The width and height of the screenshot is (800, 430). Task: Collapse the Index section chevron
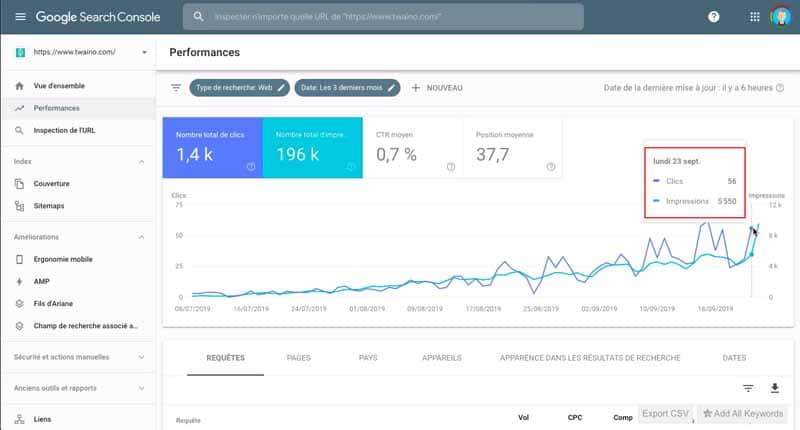pos(141,162)
